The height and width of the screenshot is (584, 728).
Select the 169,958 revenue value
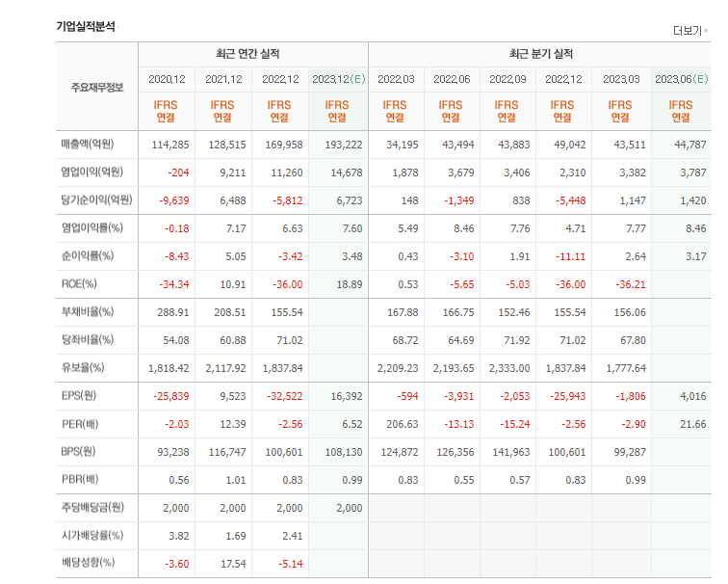284,145
